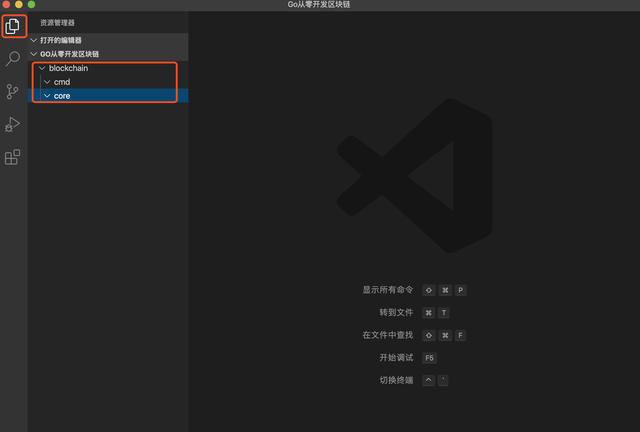This screenshot has width=640, height=432.
Task: Click the T key hint for go to file
Action: pos(444,313)
